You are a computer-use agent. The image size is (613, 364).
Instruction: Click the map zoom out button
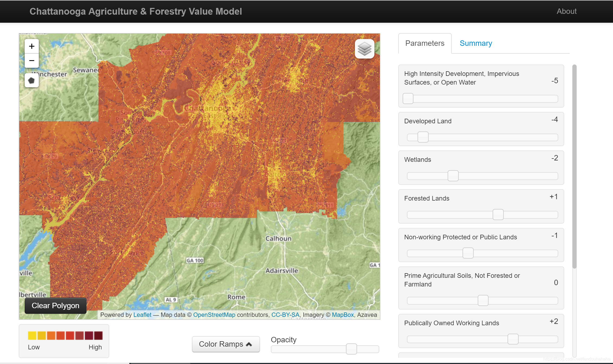[x=32, y=61]
